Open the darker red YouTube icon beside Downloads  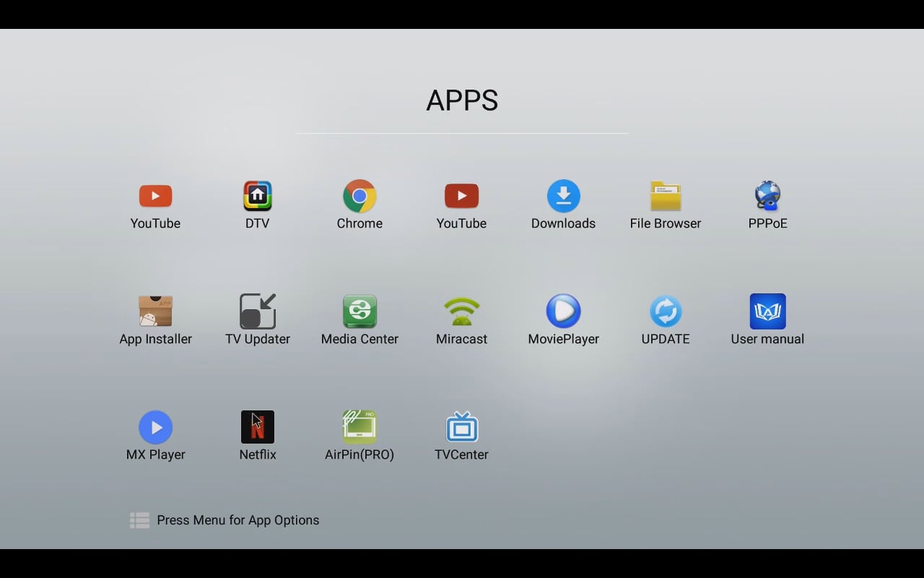pyautogui.click(x=461, y=196)
